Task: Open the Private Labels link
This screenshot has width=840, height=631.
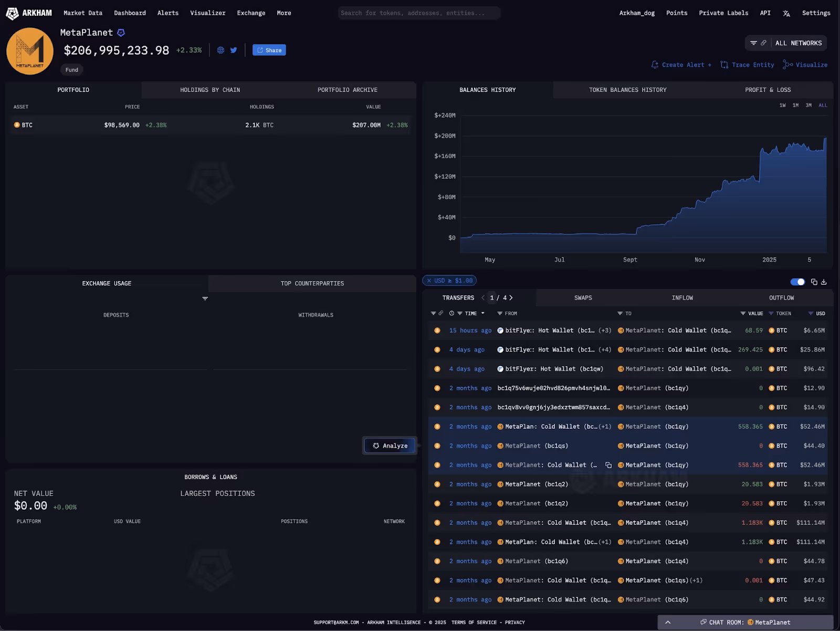Action: [x=723, y=13]
